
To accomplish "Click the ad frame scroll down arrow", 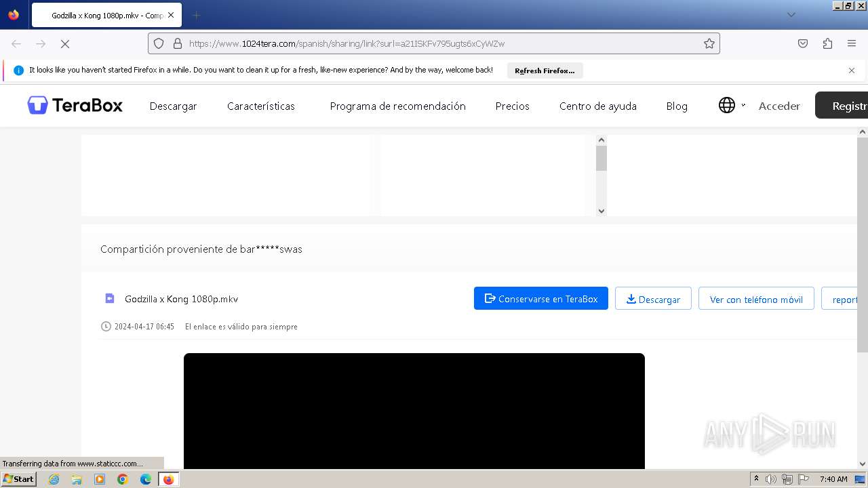I will [x=601, y=211].
